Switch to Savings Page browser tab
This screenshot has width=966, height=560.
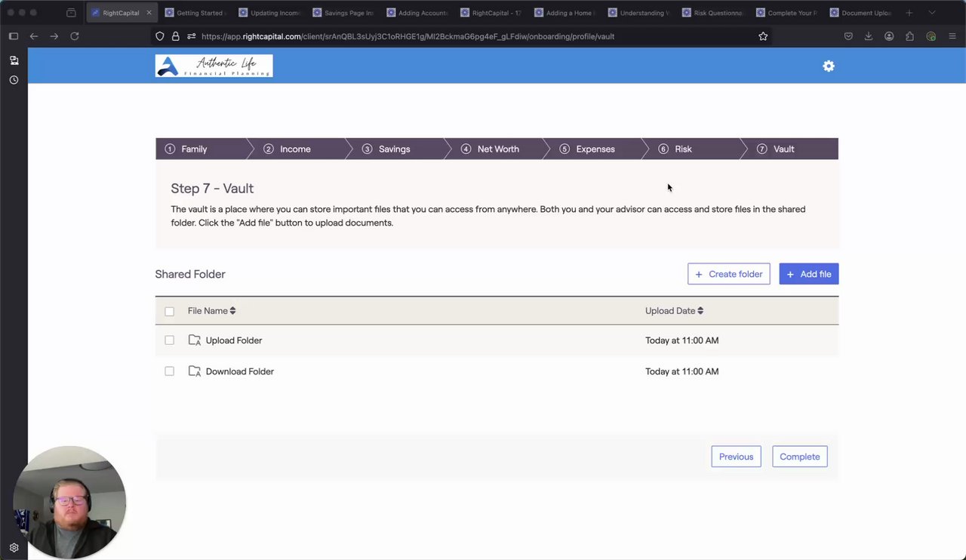343,13
